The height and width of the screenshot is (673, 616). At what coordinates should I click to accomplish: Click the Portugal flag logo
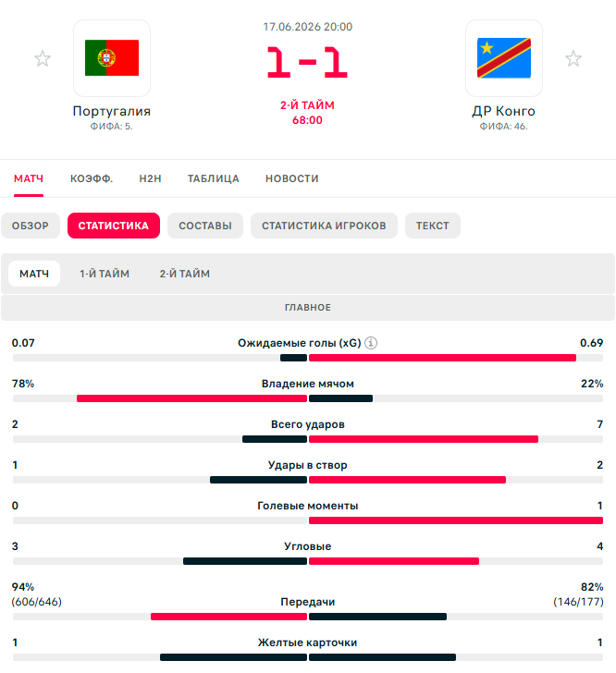[112, 58]
